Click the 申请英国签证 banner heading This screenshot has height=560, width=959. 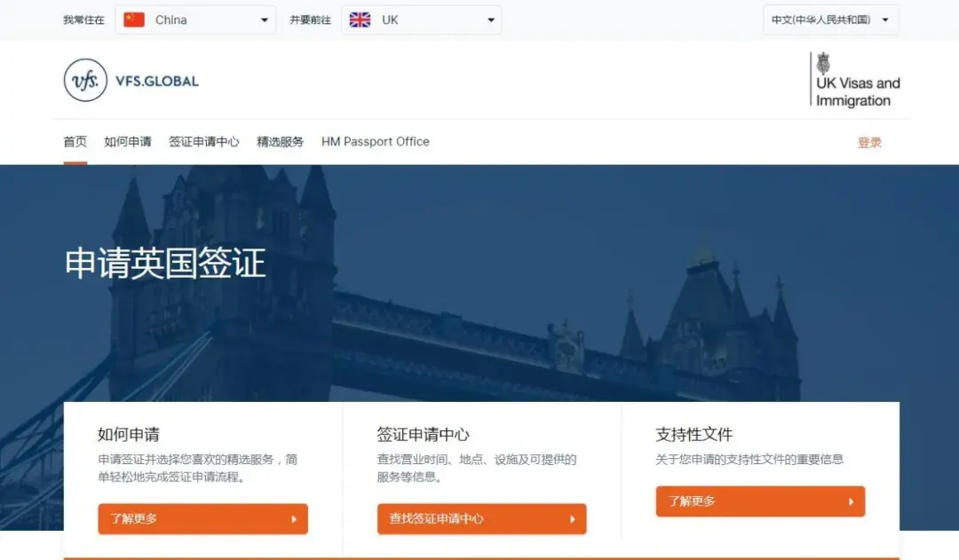[164, 264]
